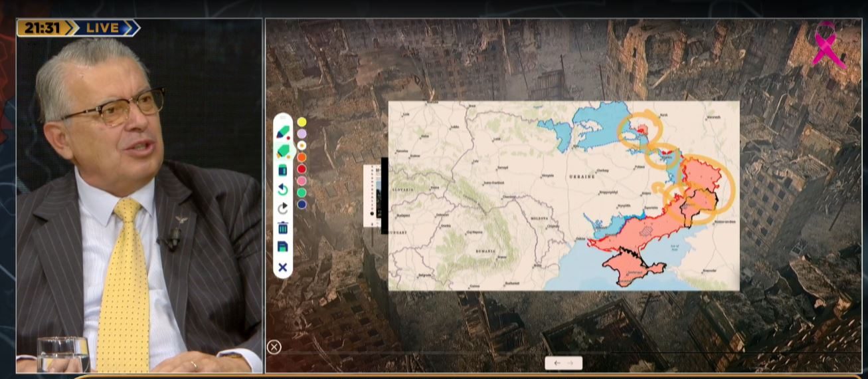Pick the green color swatch
Image resolution: width=868 pixels, height=379 pixels.
point(302,192)
